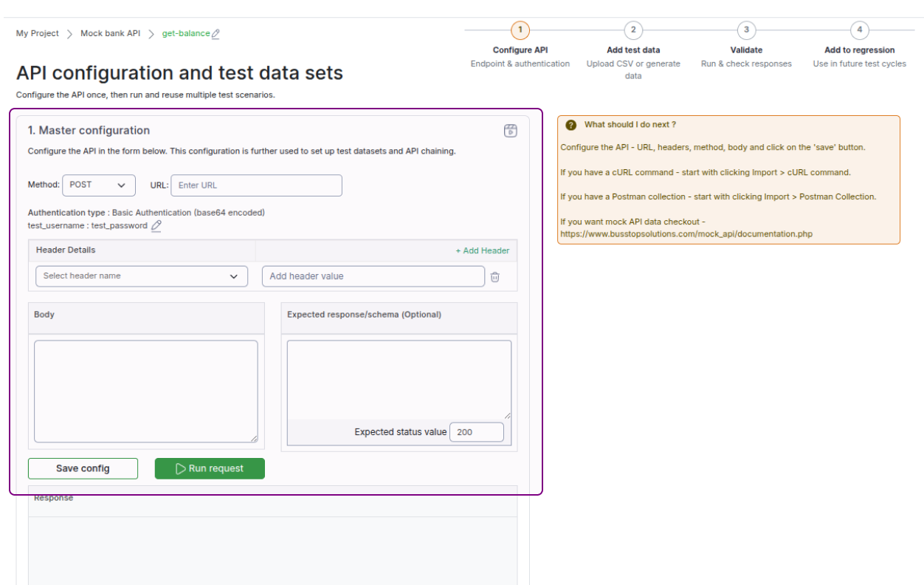Click "API configuration and test data sets" title
The width and height of the screenshot is (924, 585).
tap(179, 73)
